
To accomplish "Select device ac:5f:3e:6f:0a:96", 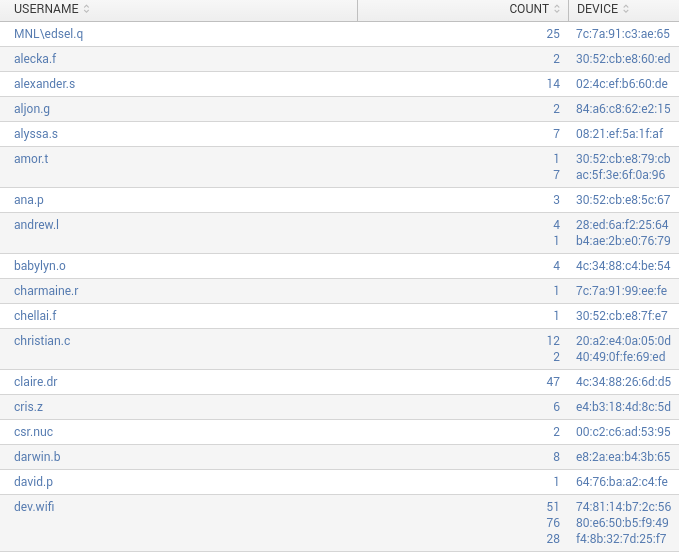I will coord(620,175).
